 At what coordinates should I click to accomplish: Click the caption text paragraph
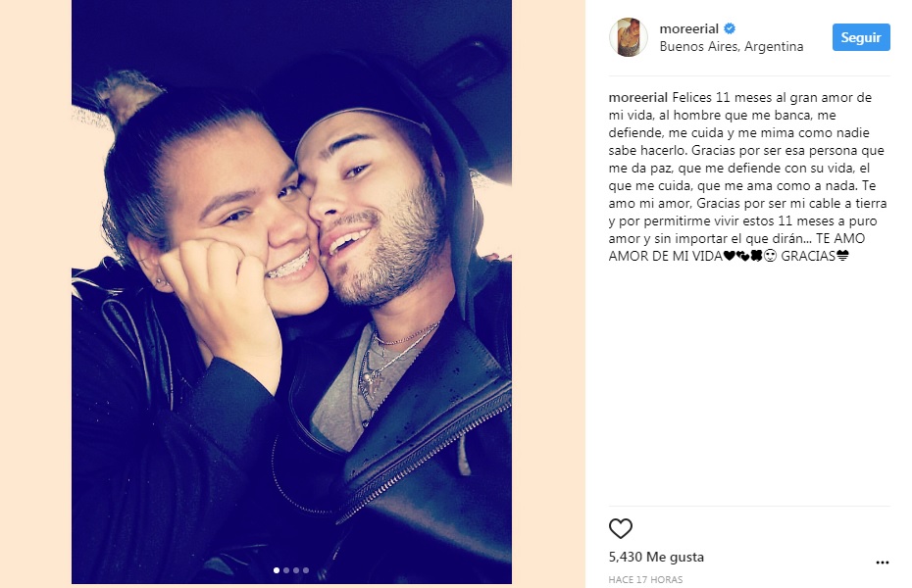[x=748, y=176]
